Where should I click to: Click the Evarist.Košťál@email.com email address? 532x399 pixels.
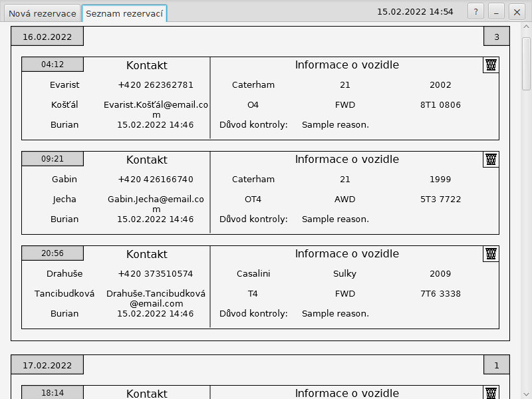156,109
